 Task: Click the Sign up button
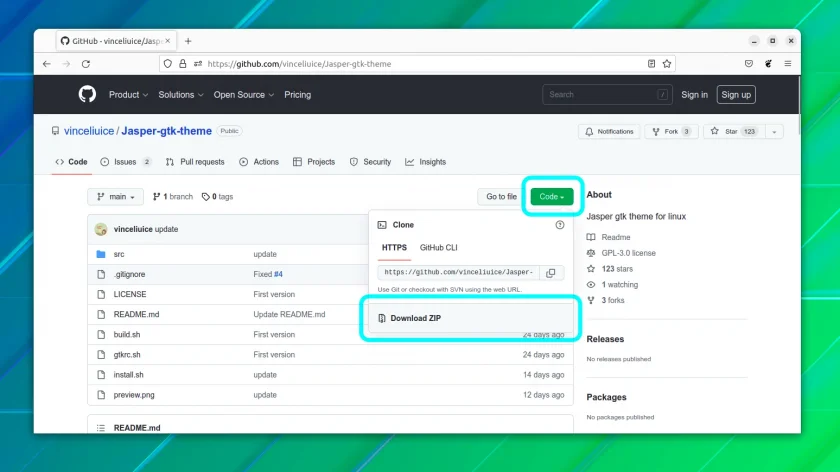[x=736, y=95]
